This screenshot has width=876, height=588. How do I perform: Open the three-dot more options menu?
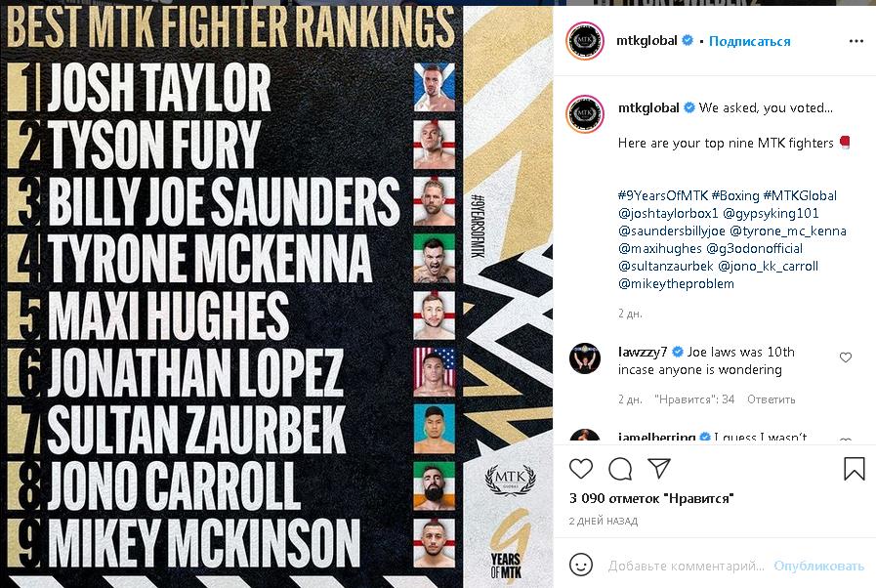coord(856,42)
